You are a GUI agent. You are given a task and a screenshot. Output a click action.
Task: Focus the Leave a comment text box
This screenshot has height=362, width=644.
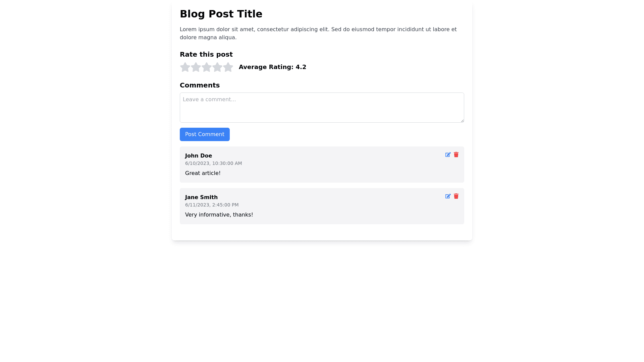click(321, 108)
